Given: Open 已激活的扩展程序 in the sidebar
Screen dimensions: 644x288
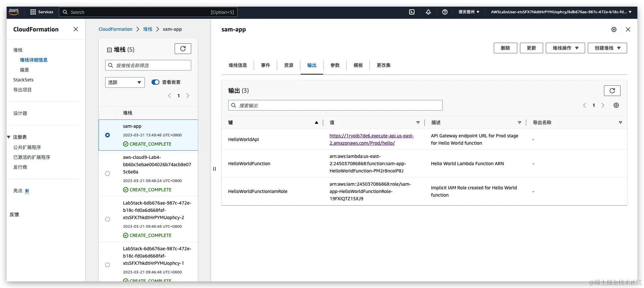Looking at the screenshot, I should 32,157.
